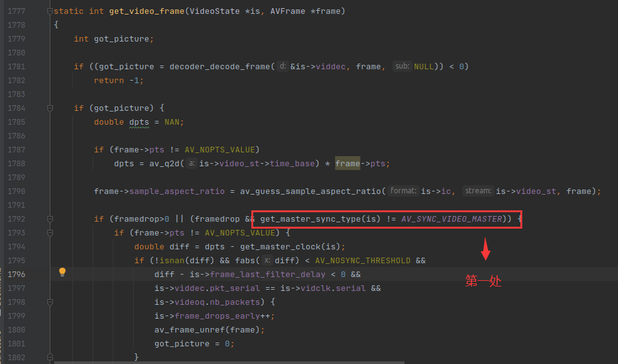Fold the decoder_decode_frame if block at line 1781
The width and height of the screenshot is (618, 364).
(50, 67)
